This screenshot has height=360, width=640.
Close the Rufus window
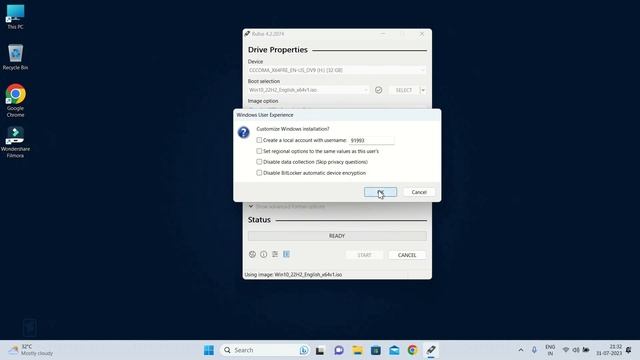click(x=422, y=34)
